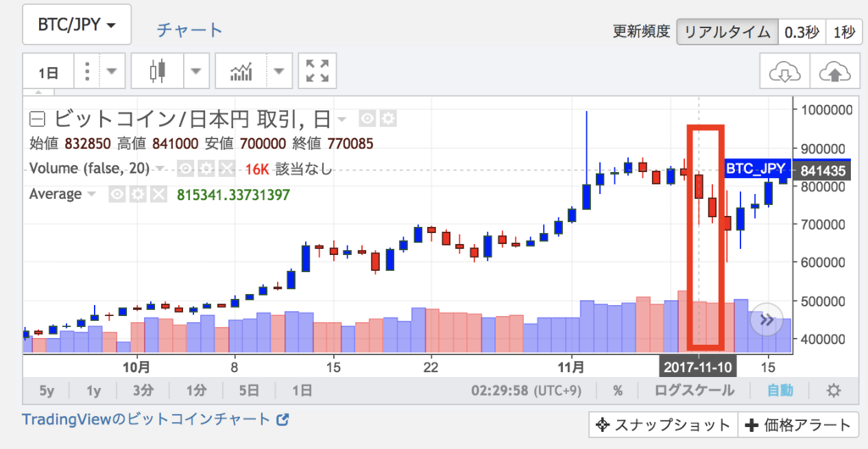
Task: Collapse the ビットコイン/日本円 legend
Action: pyautogui.click(x=37, y=119)
